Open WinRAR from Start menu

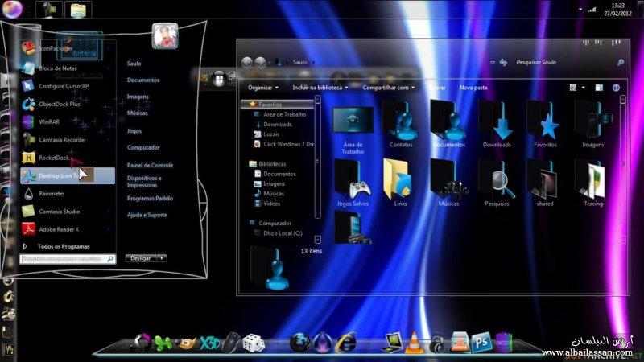point(68,122)
